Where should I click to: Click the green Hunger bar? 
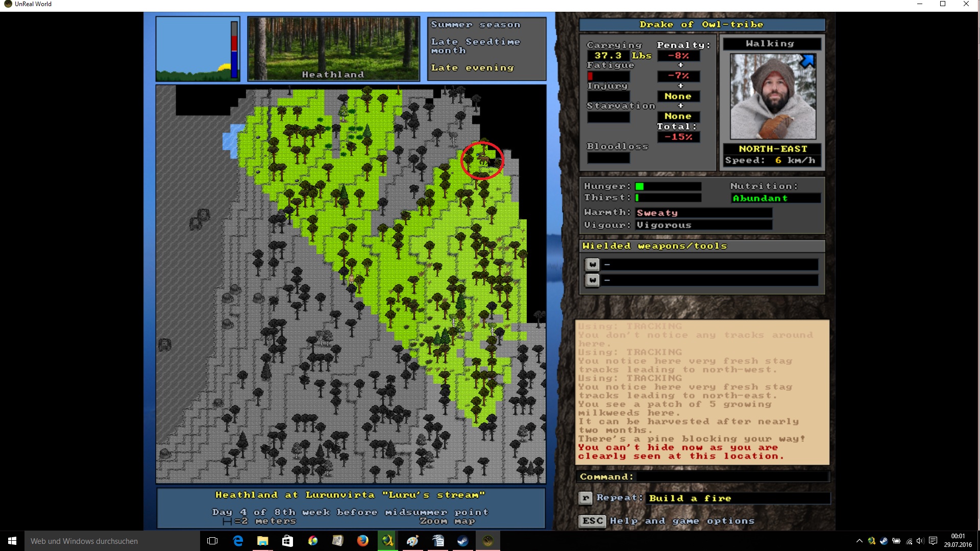point(640,187)
